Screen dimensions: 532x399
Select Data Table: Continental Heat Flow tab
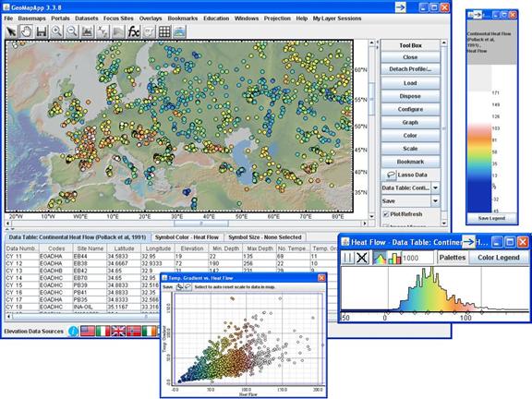[x=78, y=237]
